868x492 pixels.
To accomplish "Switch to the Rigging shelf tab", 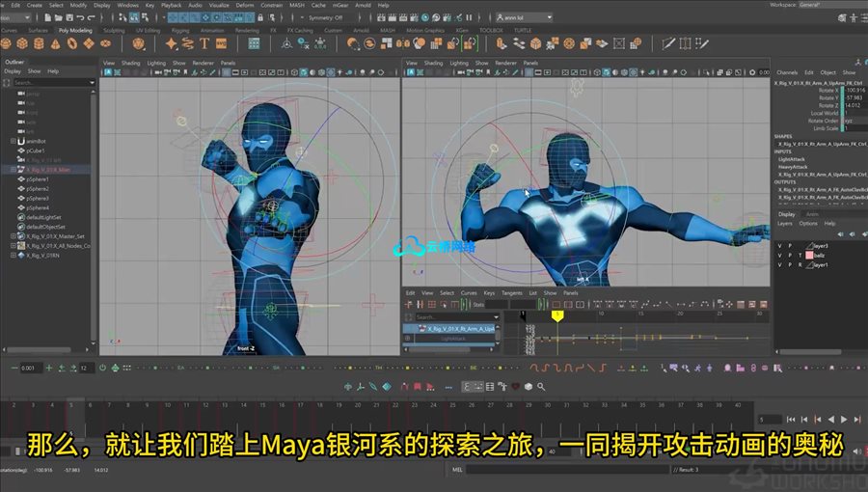I will point(178,30).
